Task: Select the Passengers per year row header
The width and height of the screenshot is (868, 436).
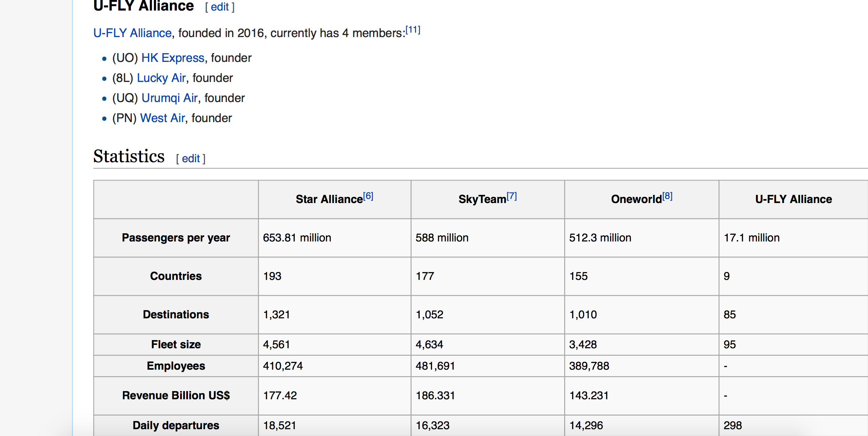Action: point(176,238)
